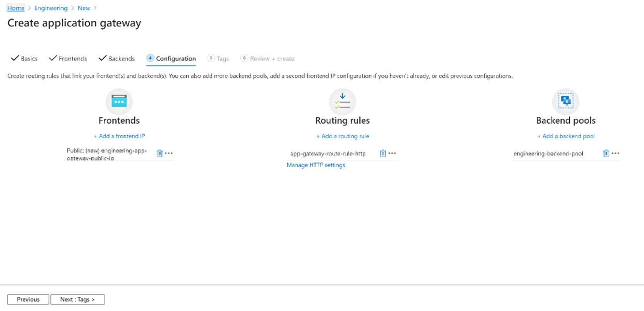The image size is (644, 311).
Task: Switch to the Basics tab
Action: click(x=24, y=59)
